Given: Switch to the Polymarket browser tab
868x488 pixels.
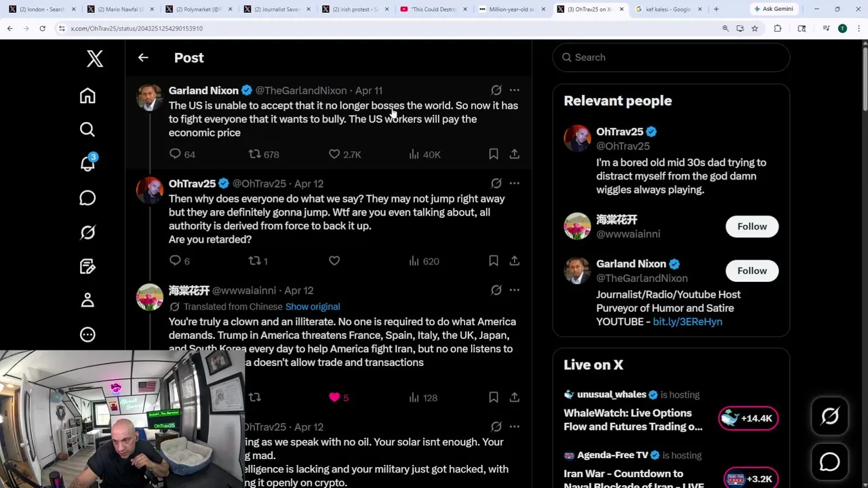Looking at the screenshot, I should (197, 9).
